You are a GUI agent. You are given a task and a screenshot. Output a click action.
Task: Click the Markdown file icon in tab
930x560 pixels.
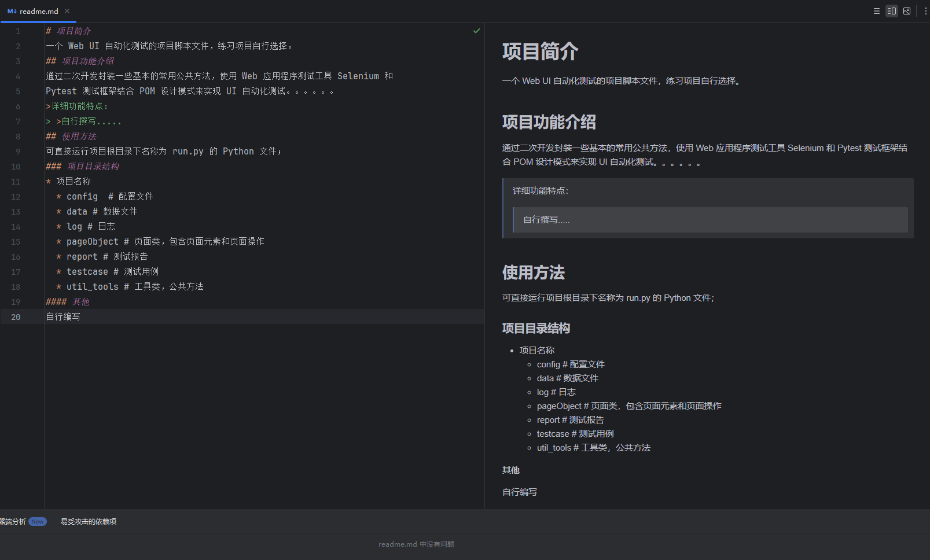[12, 11]
